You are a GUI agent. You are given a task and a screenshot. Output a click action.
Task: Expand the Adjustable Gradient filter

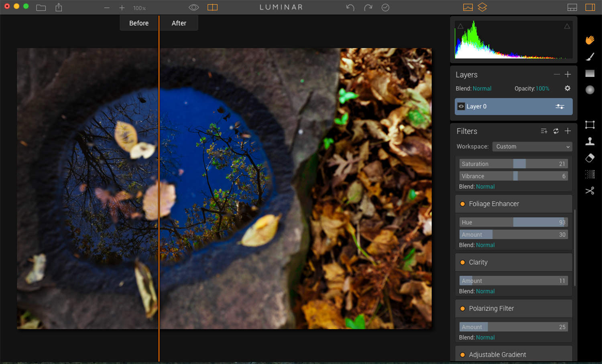463,354
